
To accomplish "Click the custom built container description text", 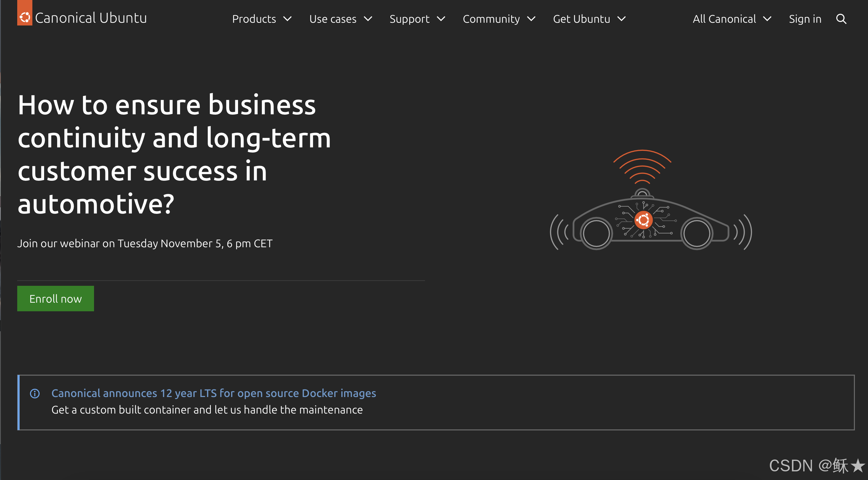I will click(x=207, y=410).
